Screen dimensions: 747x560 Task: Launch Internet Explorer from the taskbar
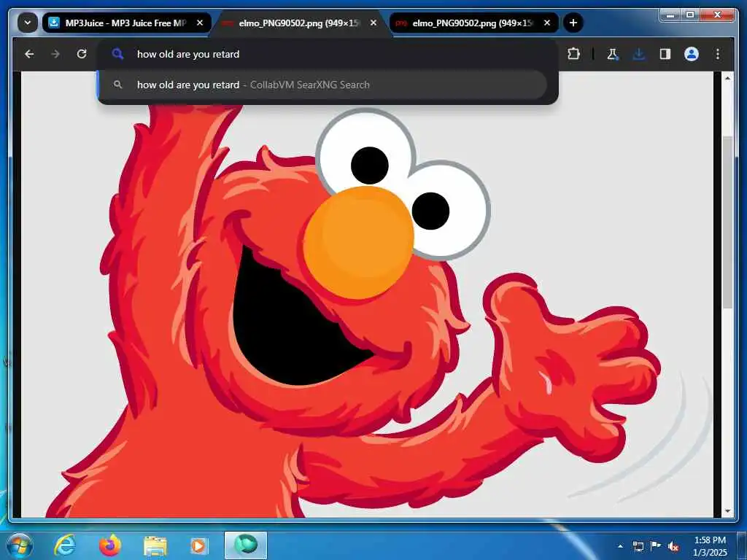coord(65,545)
